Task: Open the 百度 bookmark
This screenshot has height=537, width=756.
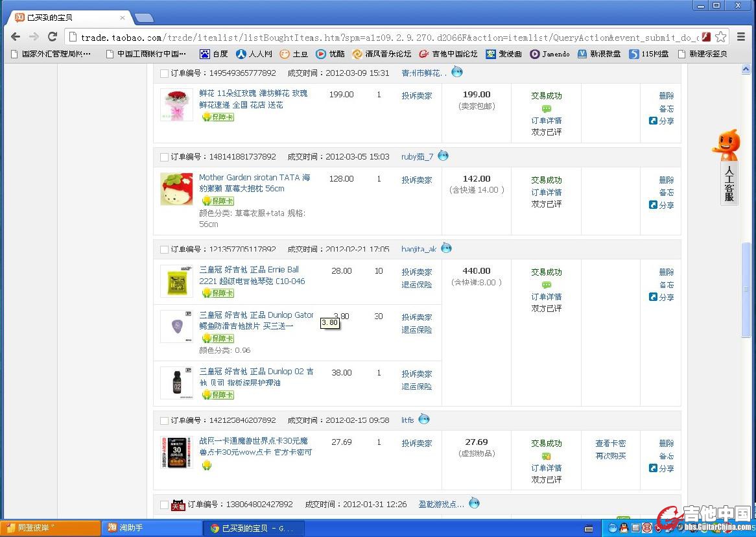Action: 214,54
